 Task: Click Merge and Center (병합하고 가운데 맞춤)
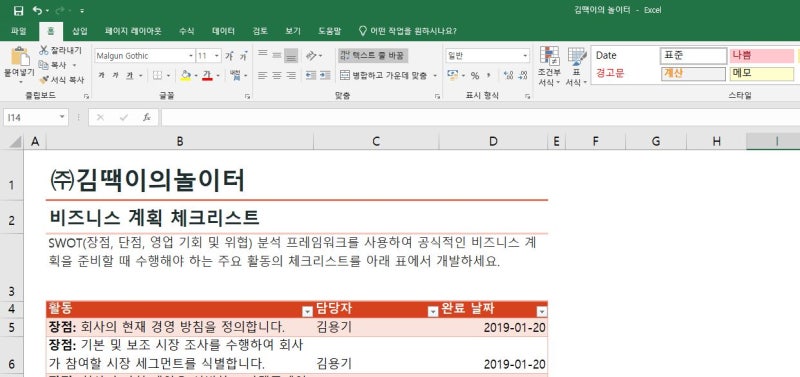[384, 76]
